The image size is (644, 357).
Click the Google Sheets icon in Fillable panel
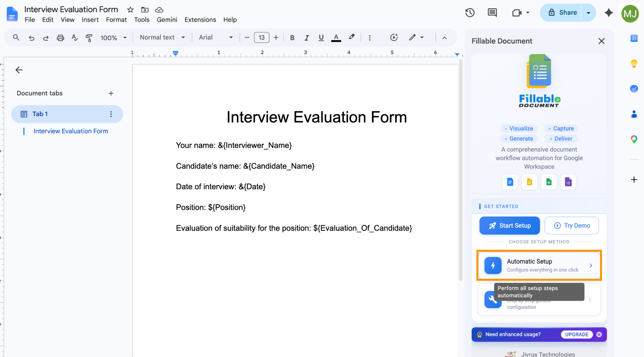tap(549, 182)
